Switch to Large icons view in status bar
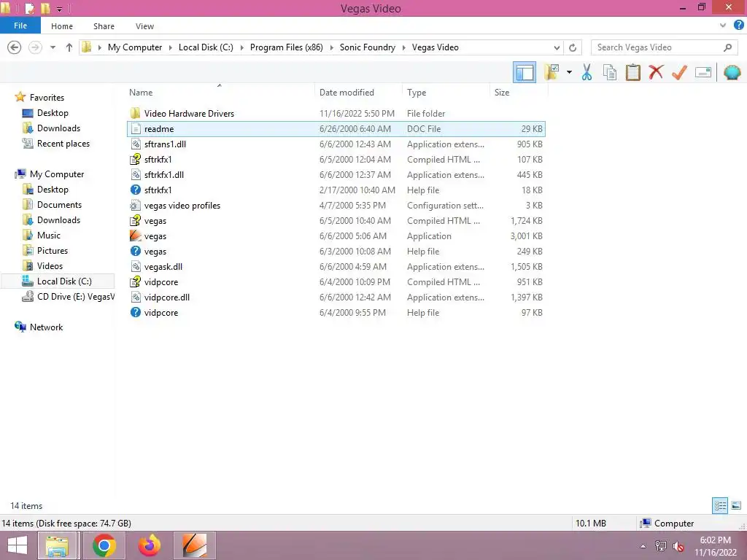747x560 pixels. tap(736, 505)
